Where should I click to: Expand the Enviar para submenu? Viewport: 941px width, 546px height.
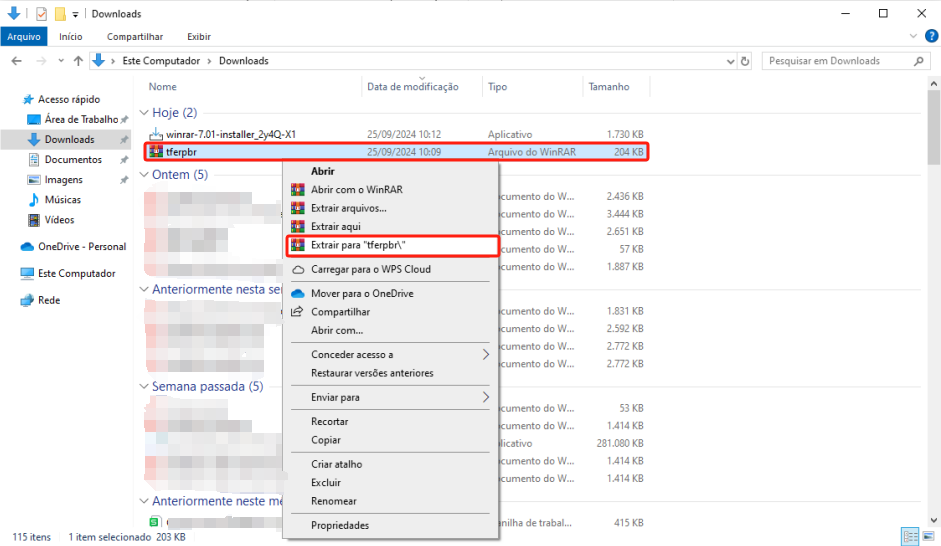(x=486, y=397)
